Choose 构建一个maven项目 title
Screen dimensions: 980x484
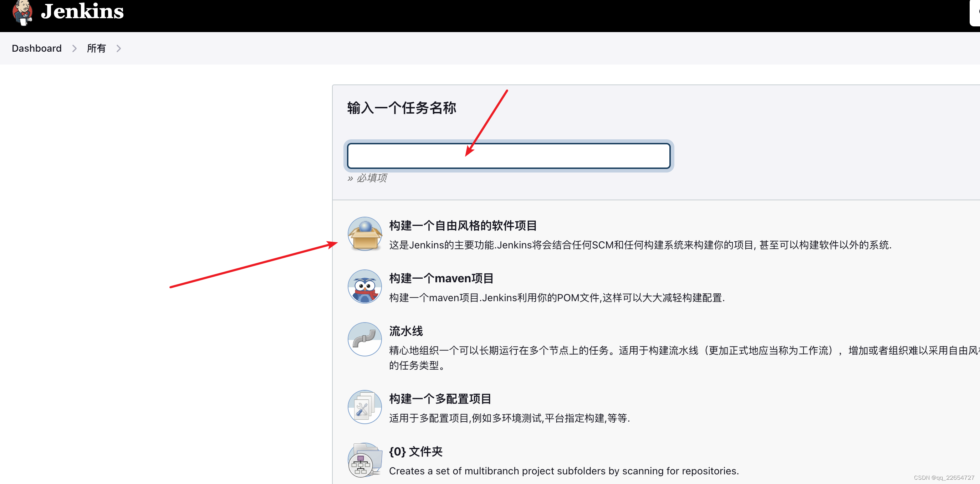pos(441,278)
